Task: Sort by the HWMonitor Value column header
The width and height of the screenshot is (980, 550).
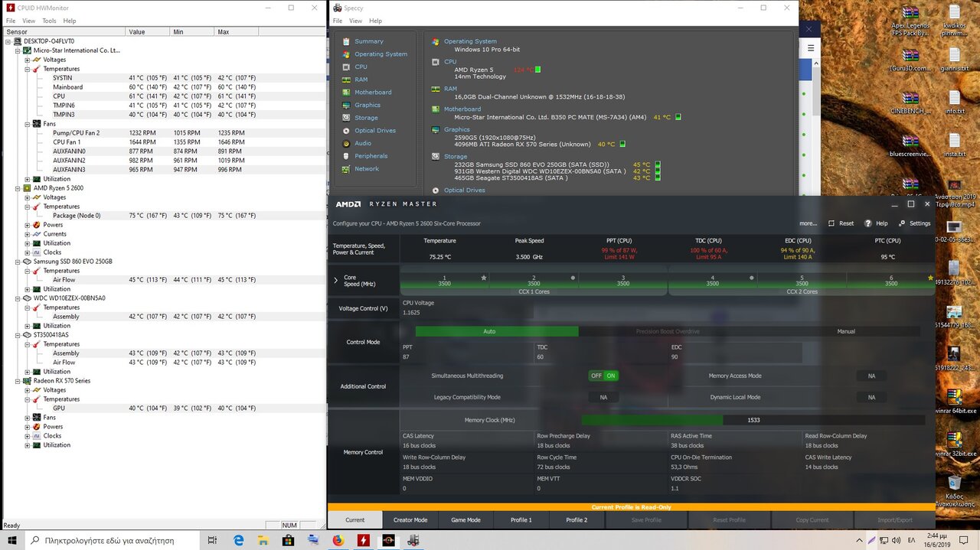Action: [x=148, y=32]
